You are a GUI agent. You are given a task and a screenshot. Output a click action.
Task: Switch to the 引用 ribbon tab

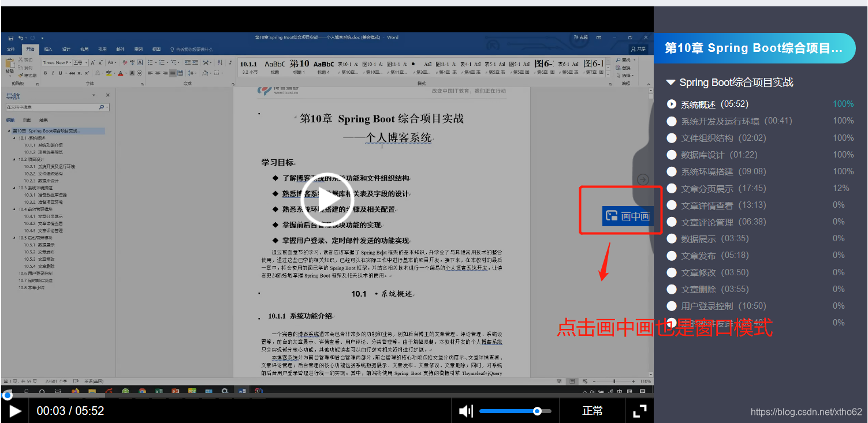tap(102, 49)
